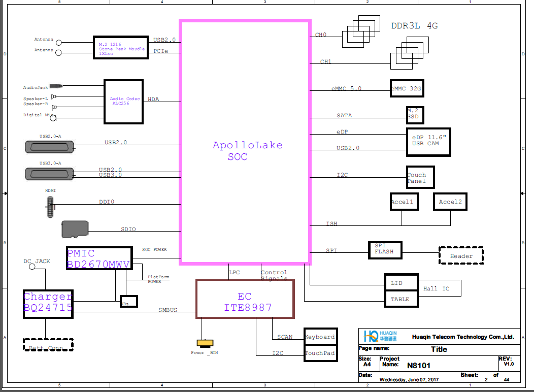This screenshot has height=392, width=534.
Task: Click the ApolloLake SOC block
Action: pos(245,142)
